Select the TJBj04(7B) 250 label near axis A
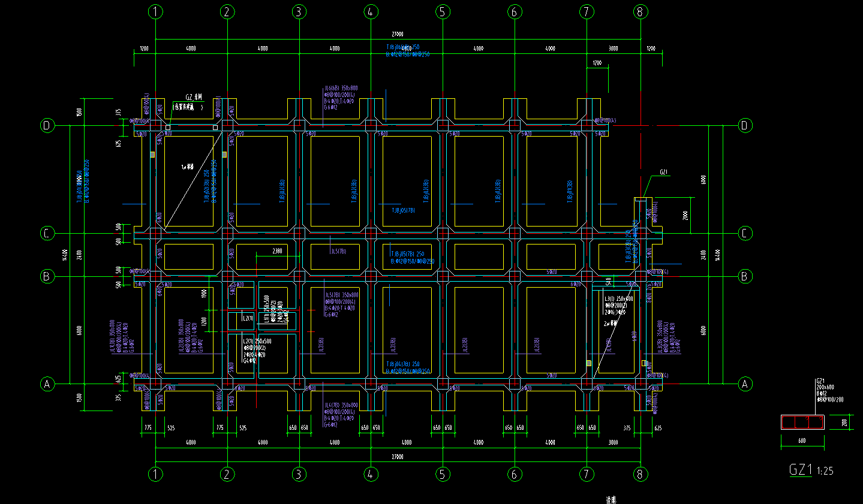This screenshot has width=863, height=504. [x=403, y=364]
